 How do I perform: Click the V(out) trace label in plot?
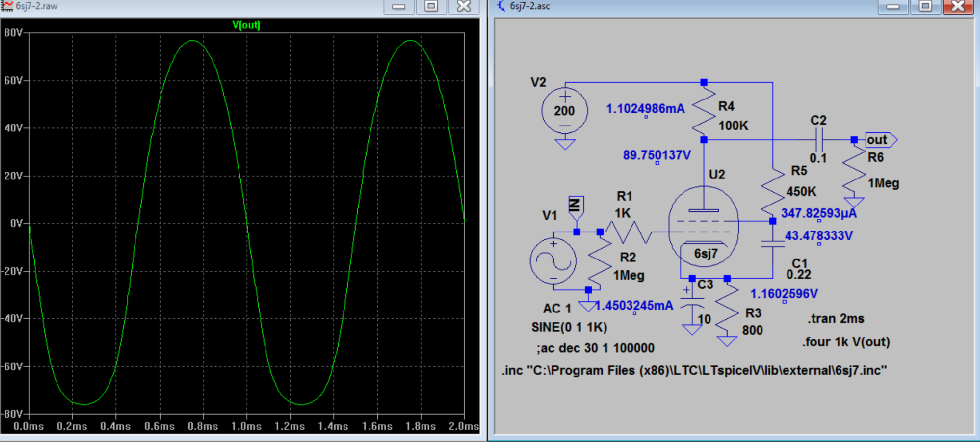click(246, 25)
